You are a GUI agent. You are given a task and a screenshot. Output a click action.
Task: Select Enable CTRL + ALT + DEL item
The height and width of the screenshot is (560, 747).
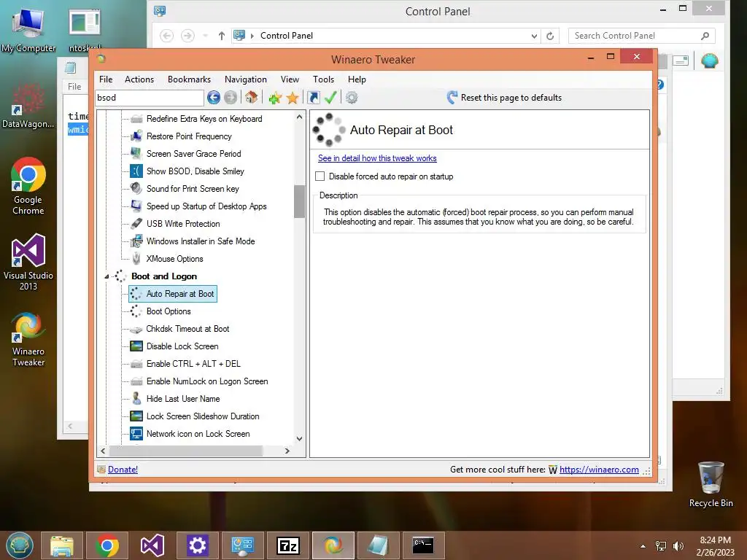point(193,364)
